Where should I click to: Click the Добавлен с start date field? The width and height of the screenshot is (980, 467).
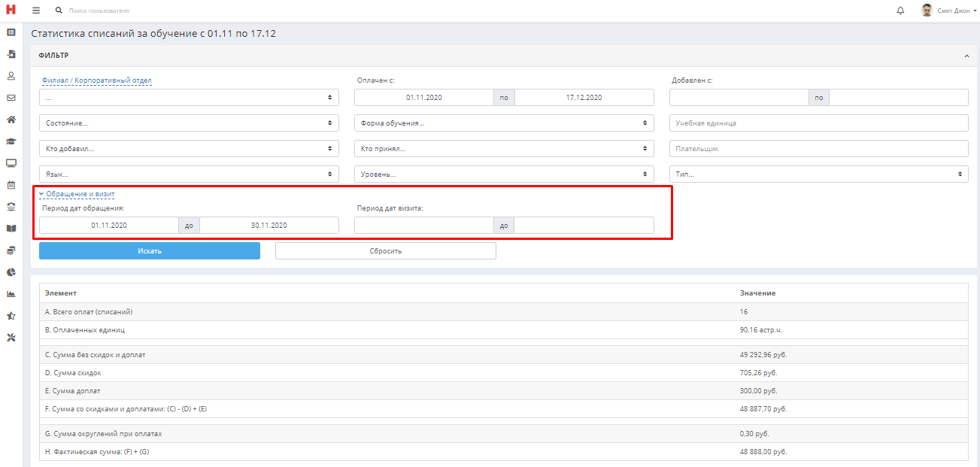739,97
